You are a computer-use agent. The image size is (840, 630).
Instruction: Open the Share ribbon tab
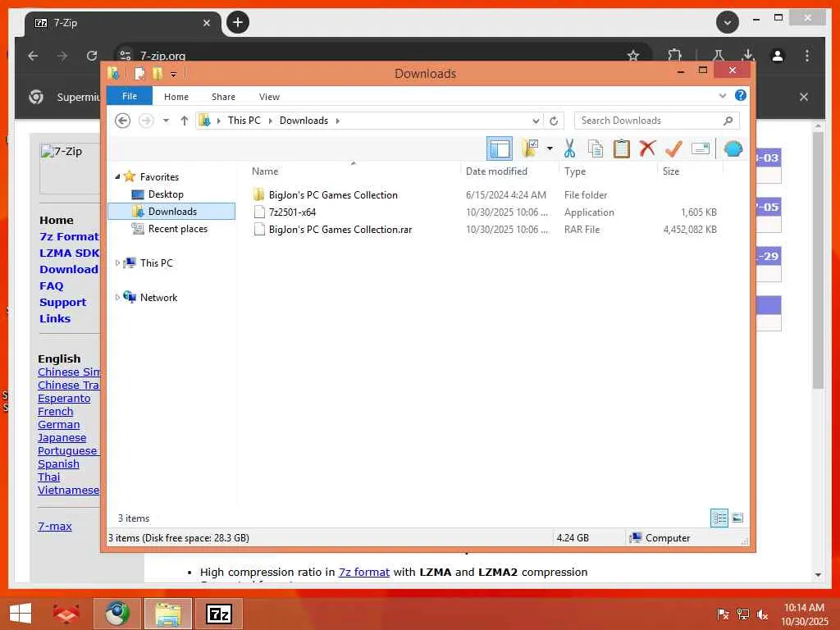coord(223,97)
